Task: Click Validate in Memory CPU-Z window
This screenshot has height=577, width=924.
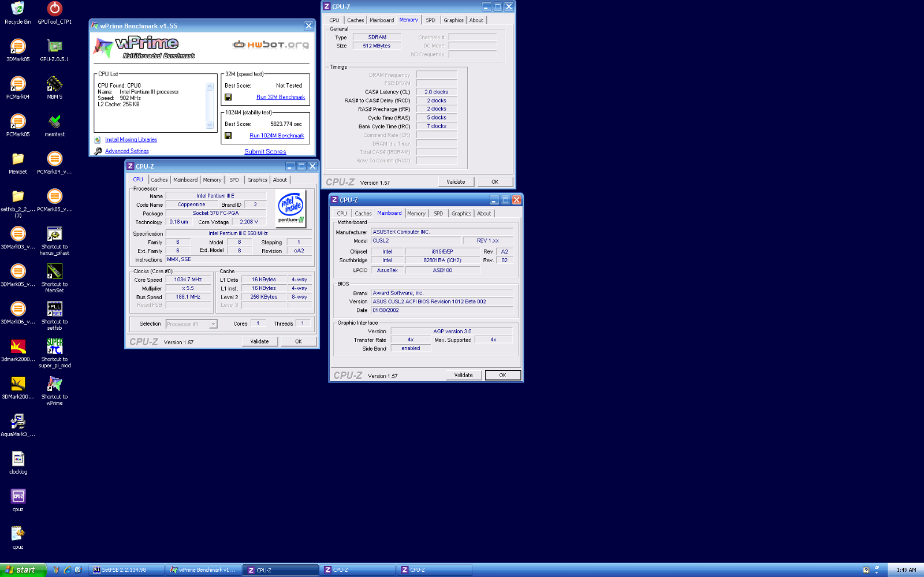Action: (456, 182)
